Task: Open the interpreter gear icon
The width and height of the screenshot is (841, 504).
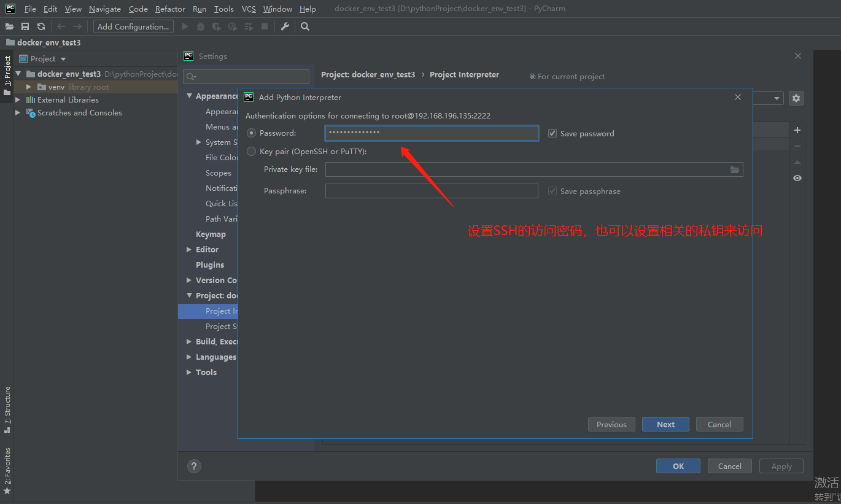Action: (796, 98)
